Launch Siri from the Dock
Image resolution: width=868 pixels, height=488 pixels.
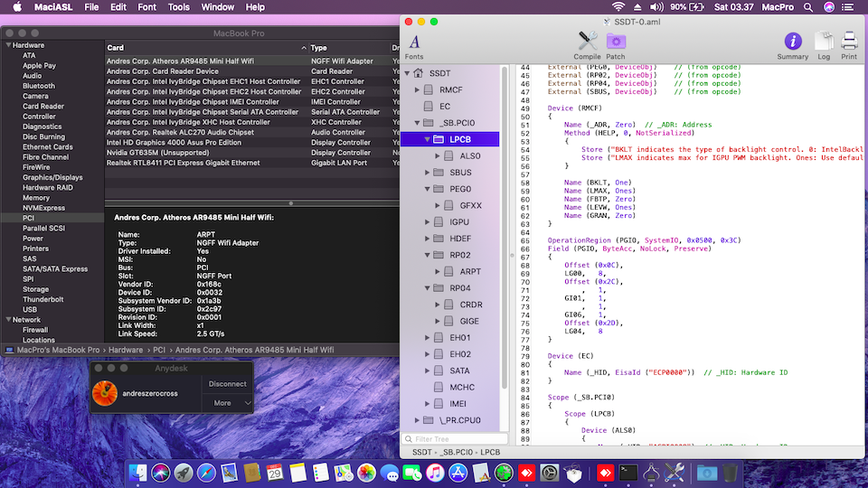point(161,473)
